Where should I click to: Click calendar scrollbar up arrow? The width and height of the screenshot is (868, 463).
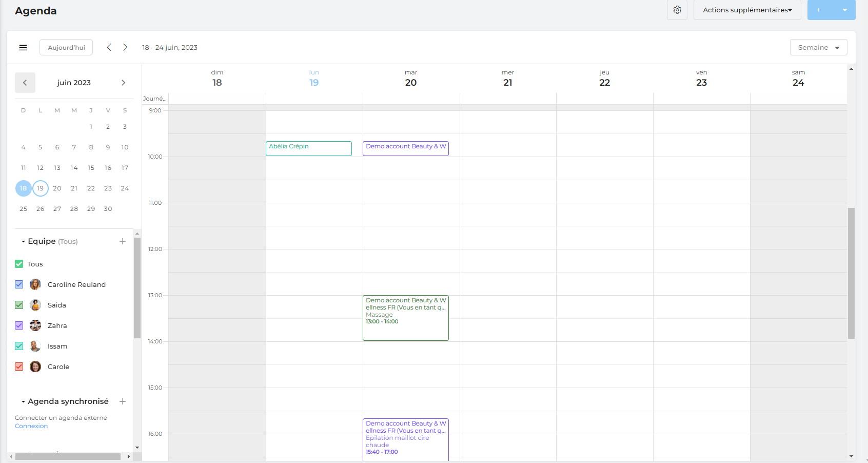(x=852, y=69)
